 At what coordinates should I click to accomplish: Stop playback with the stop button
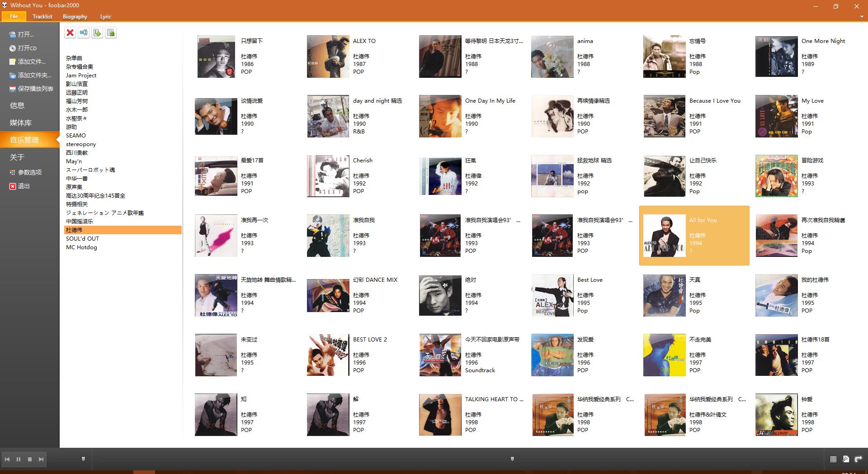click(x=30, y=459)
